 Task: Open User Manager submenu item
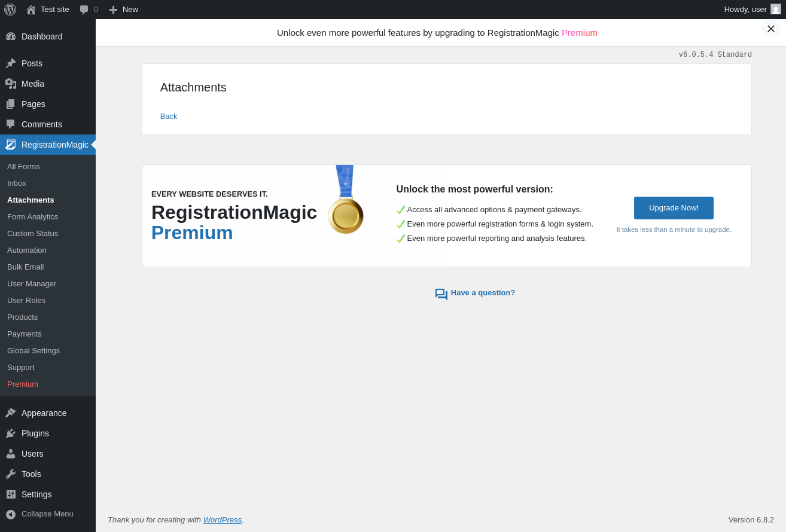(x=32, y=284)
